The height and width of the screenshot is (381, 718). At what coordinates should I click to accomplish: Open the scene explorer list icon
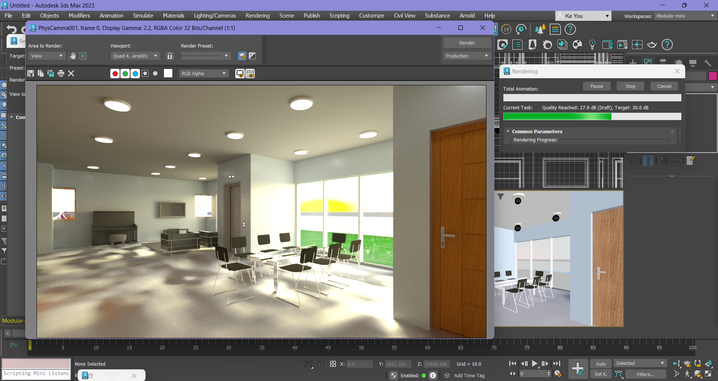(517, 44)
